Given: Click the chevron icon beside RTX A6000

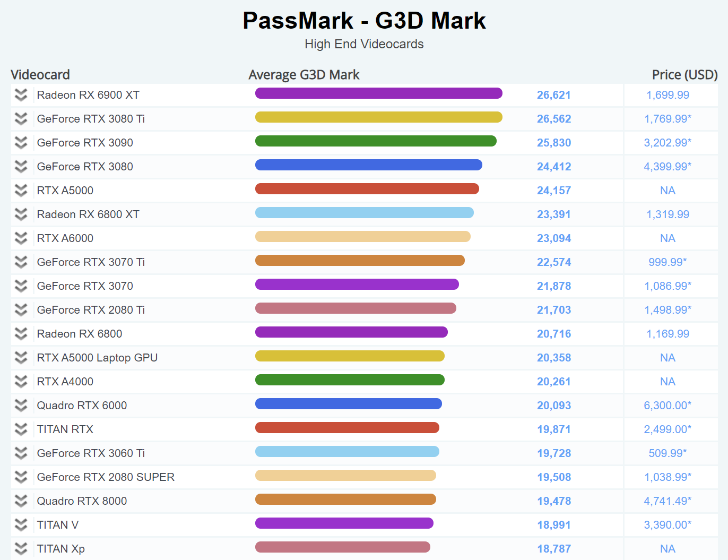Looking at the screenshot, I should click(x=21, y=238).
